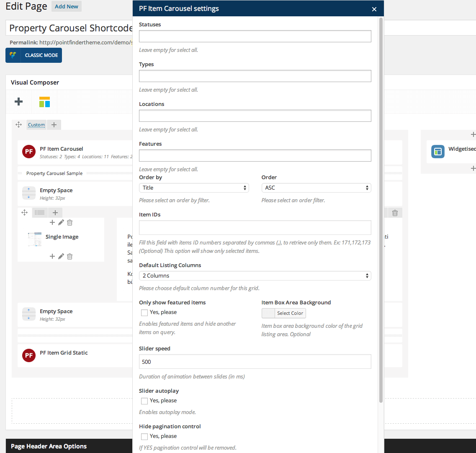Viewport: 476px width, 453px height.
Task: Delete row using trash icon at right
Action: tap(395, 213)
